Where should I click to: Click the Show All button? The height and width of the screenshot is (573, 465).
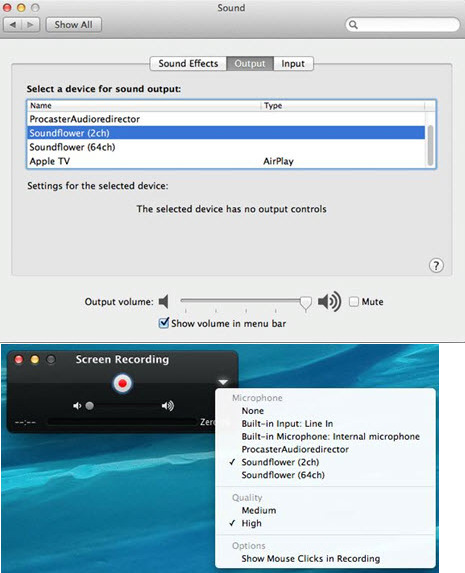[73, 25]
